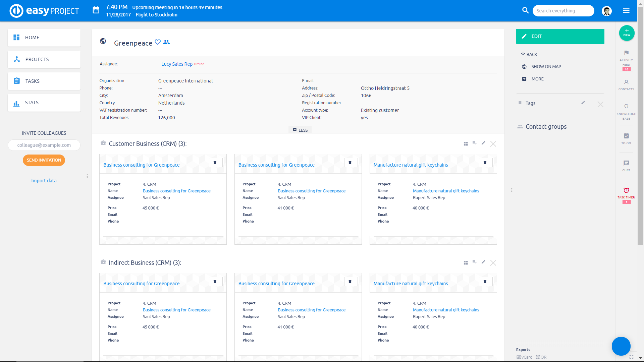Click bookmark button on Indirect keychains card
Screen dimensions: 644x362
point(485,282)
